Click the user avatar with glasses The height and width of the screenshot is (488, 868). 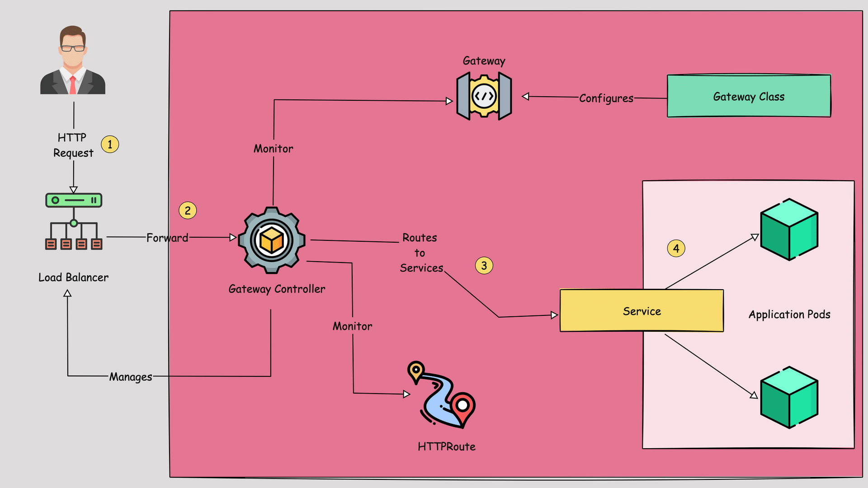73,60
